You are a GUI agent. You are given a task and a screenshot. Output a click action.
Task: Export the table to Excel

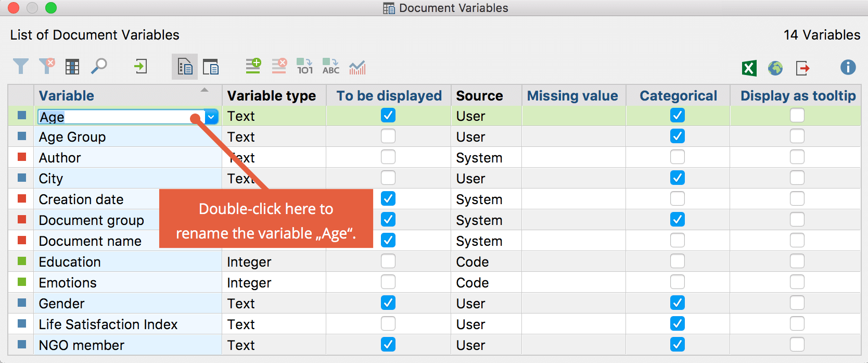point(749,68)
